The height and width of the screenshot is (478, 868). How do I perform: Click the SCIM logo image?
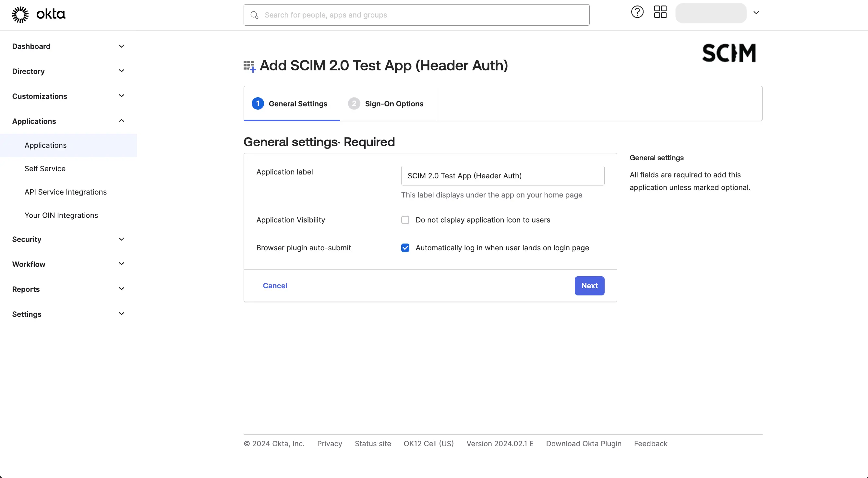pos(729,53)
